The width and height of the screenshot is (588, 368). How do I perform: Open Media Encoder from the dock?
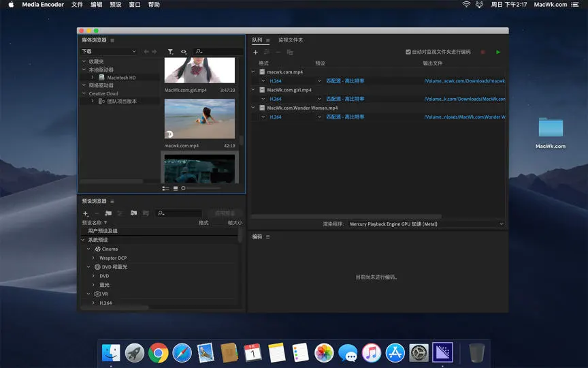pos(442,352)
